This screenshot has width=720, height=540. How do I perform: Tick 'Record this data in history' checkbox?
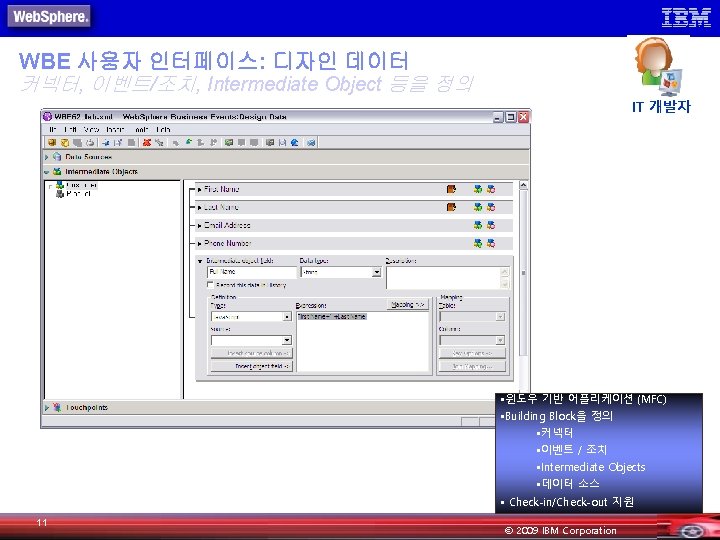211,285
